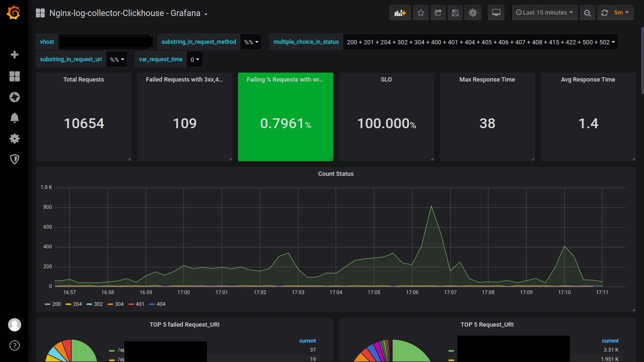Star this dashboard as favorite
Image resolution: width=644 pixels, height=362 pixels.
point(421,13)
